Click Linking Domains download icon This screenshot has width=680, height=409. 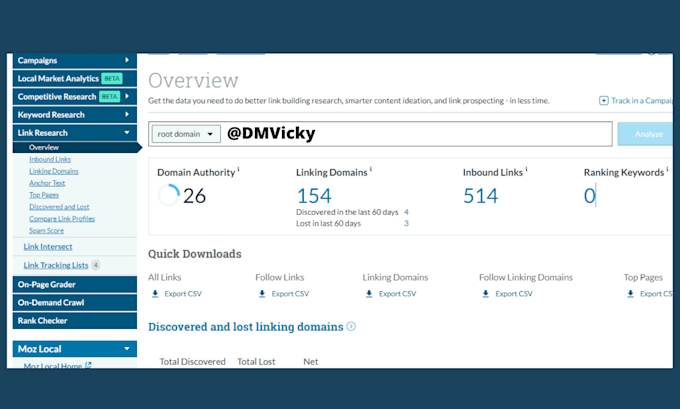pyautogui.click(x=369, y=294)
